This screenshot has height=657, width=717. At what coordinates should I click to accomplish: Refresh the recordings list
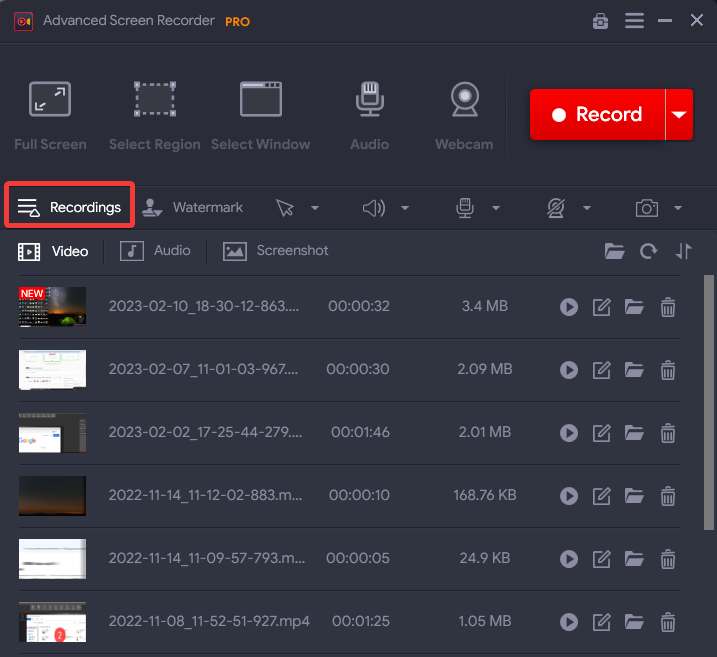(x=648, y=251)
